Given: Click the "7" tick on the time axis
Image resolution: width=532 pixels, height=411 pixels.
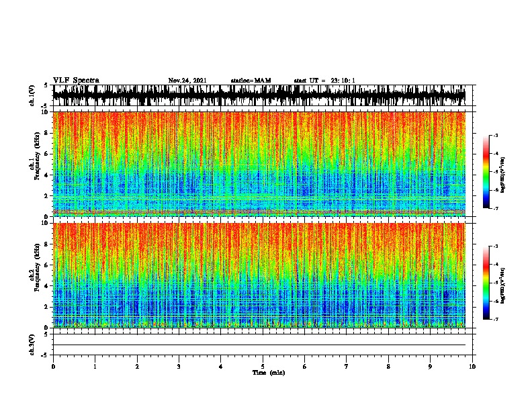Looking at the screenshot, I should [347, 367].
